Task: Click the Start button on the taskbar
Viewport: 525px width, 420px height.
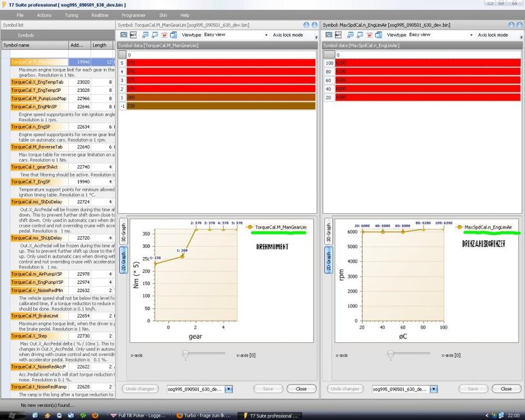Action: pos(12,416)
